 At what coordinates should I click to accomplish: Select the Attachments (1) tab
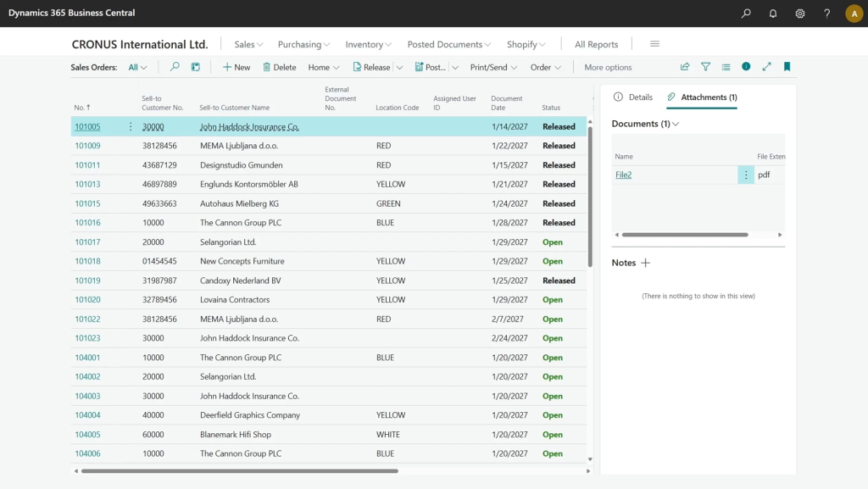click(x=702, y=97)
